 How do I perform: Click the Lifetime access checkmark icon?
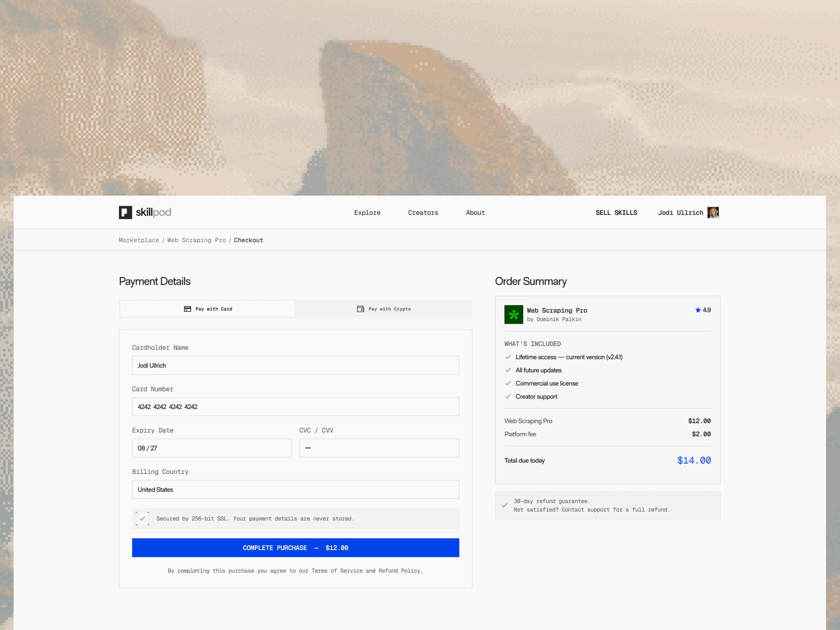coord(508,357)
